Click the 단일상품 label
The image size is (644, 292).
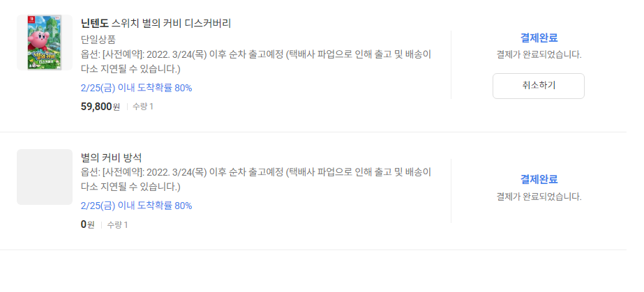tap(98, 39)
